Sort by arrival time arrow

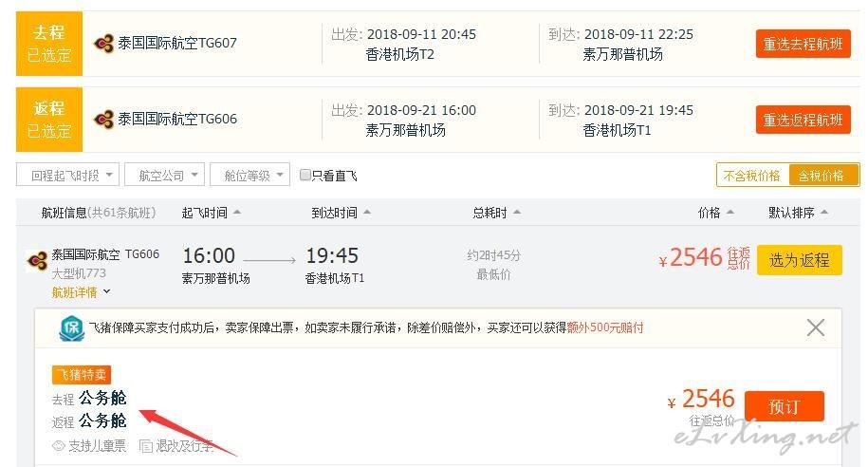pos(367,213)
